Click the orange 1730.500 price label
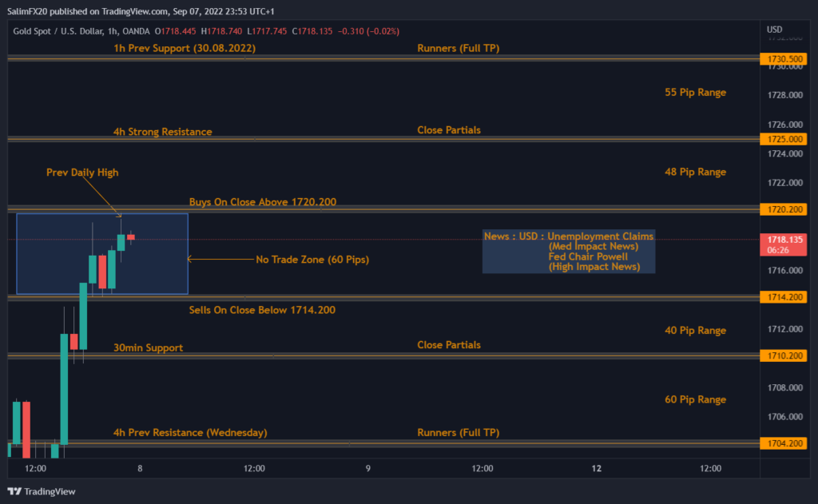The width and height of the screenshot is (818, 504). click(782, 58)
